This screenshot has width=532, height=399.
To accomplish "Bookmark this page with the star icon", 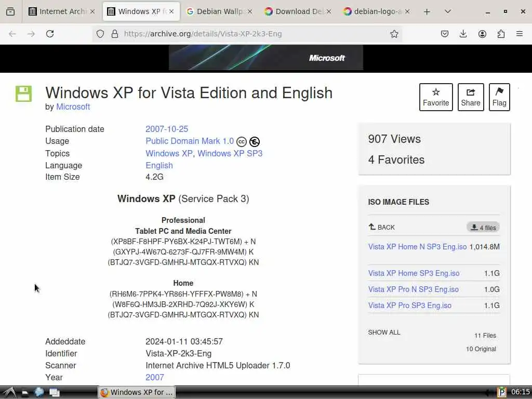I will [394, 34].
